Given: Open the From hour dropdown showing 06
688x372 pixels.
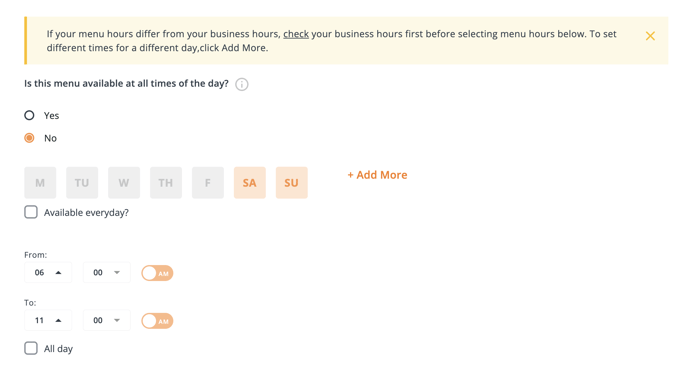Looking at the screenshot, I should (x=48, y=272).
